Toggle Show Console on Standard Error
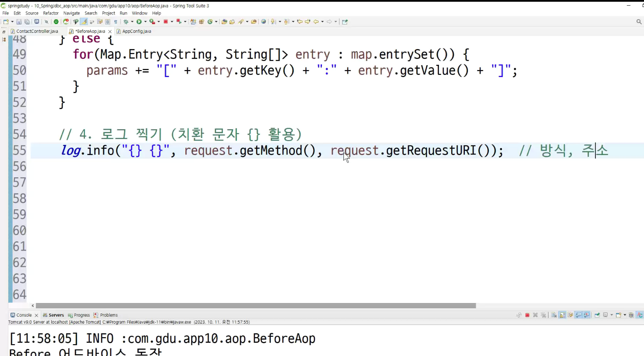Viewport: 644px width, 356px height. click(x=587, y=315)
